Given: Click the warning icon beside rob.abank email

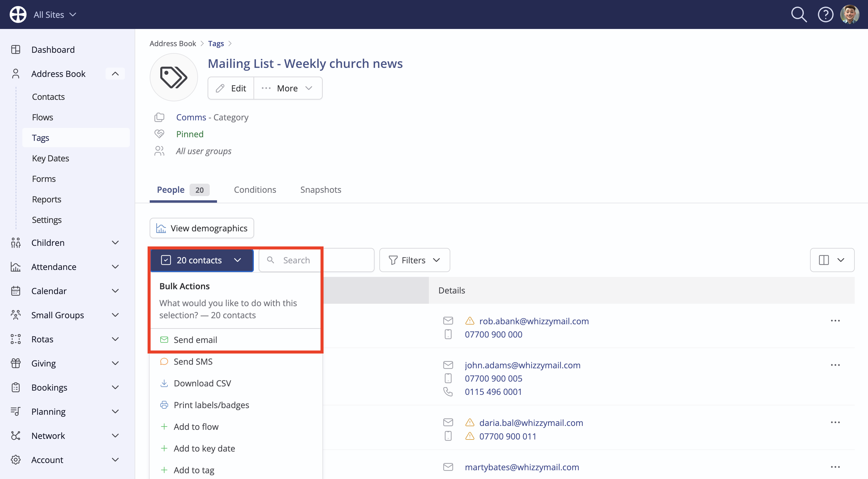Looking at the screenshot, I should coord(470,321).
